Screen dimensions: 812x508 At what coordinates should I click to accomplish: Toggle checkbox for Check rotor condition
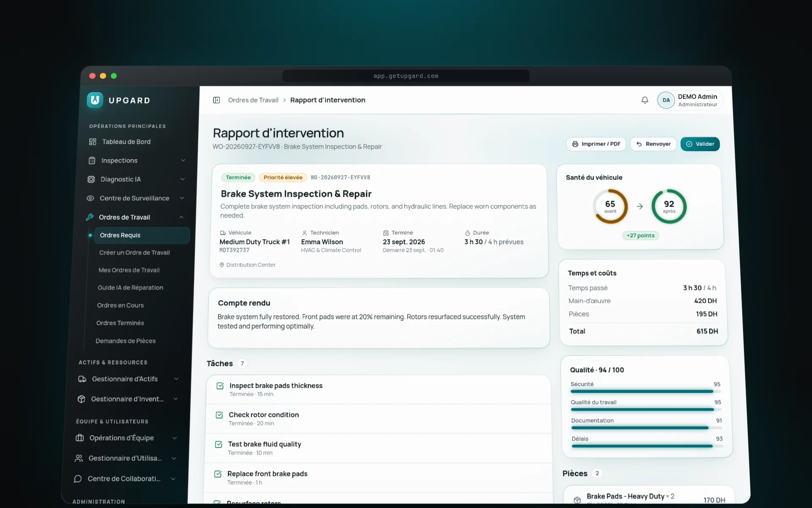point(219,415)
